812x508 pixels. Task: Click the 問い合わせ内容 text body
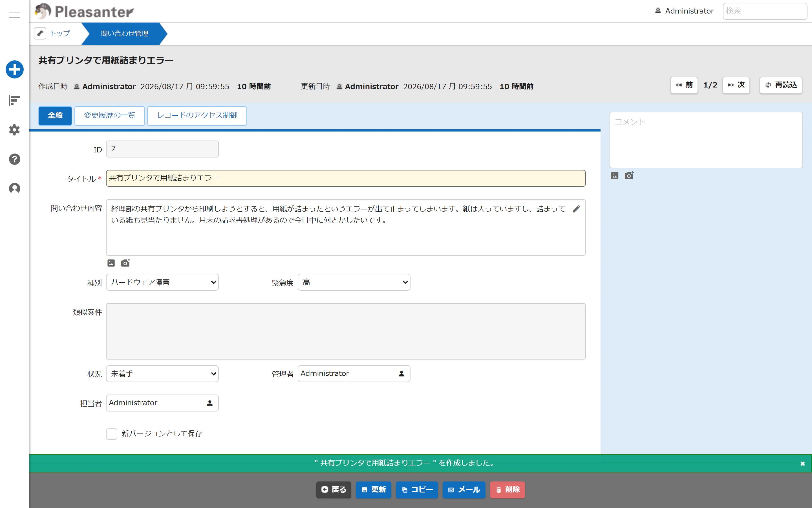(338, 214)
